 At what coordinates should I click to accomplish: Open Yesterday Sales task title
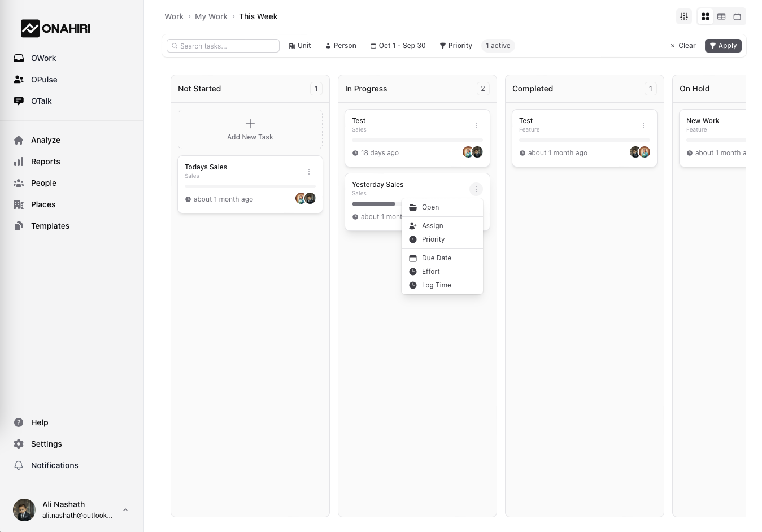377,185
